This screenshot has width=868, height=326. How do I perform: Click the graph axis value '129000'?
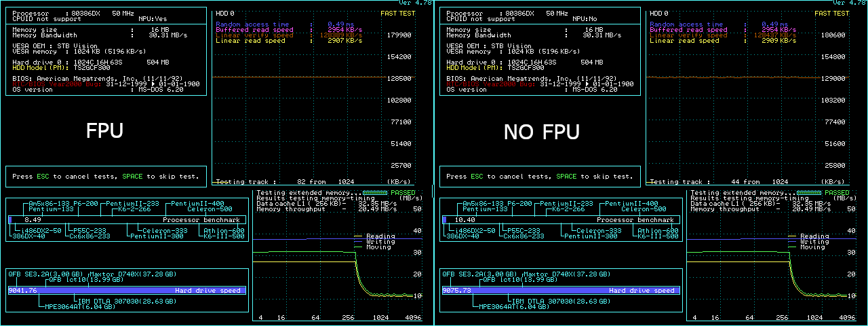coord(833,79)
